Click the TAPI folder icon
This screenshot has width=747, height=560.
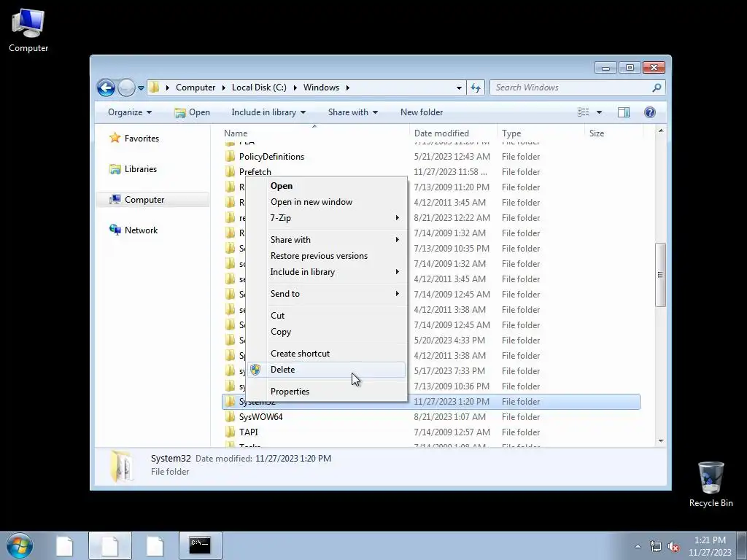tap(230, 432)
